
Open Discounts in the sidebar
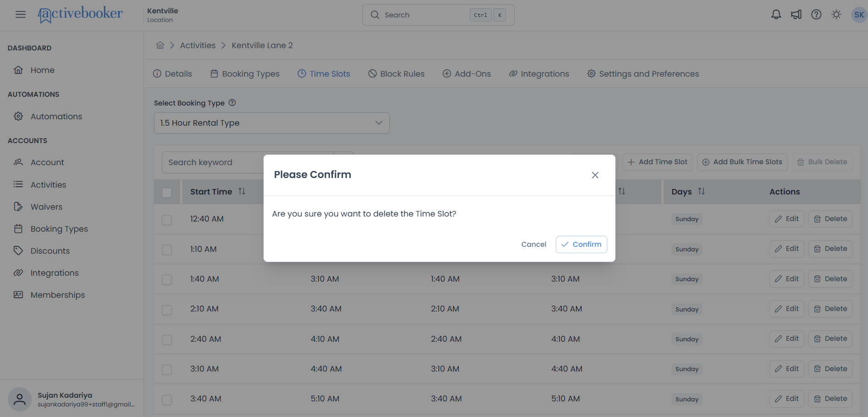[50, 251]
